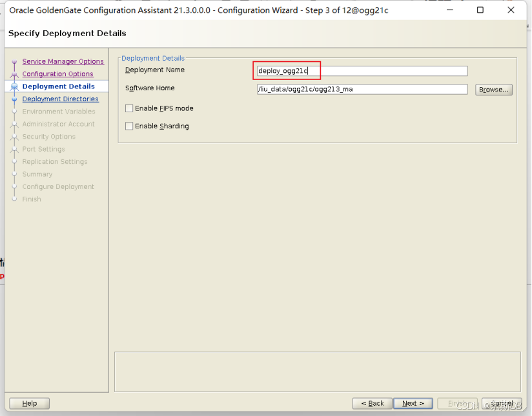Open the Deployment Directories step
This screenshot has width=532, height=416.
point(61,99)
